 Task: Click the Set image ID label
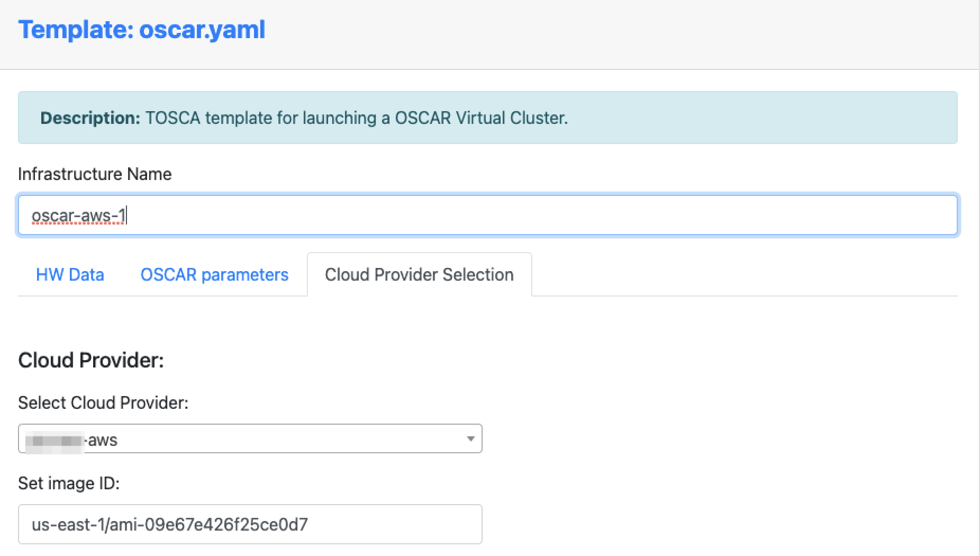69,483
